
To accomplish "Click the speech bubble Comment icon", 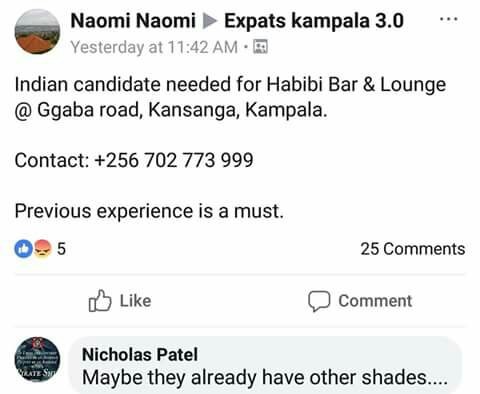I will tap(319, 301).
